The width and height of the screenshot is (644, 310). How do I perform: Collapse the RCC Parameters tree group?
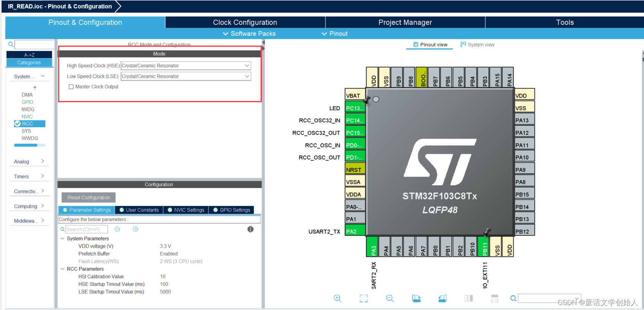(63, 269)
